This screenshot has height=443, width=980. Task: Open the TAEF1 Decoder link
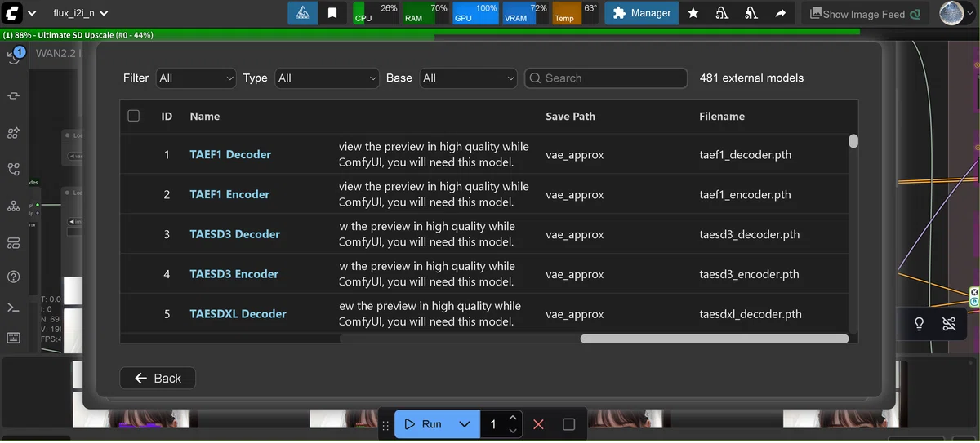230,154
